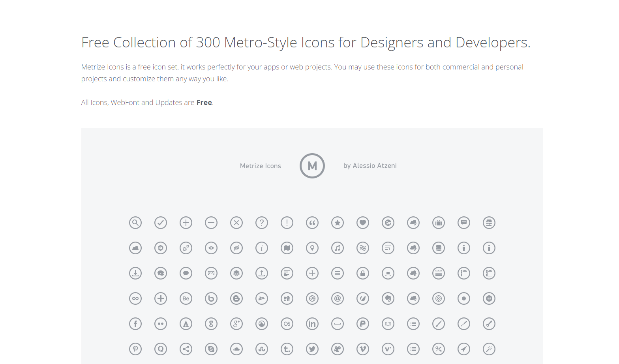Screen dimensions: 619x364
Task: Click the star icon
Action: [338, 223]
